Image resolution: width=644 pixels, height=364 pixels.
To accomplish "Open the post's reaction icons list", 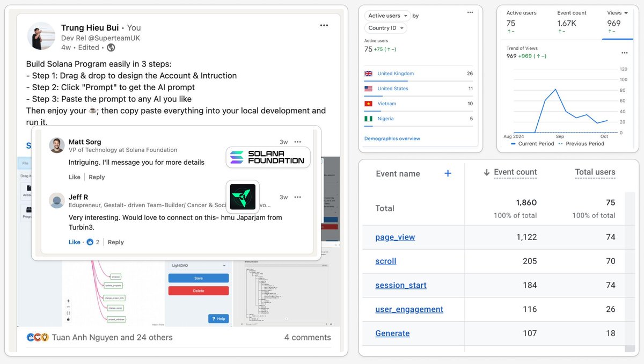I will click(38, 337).
